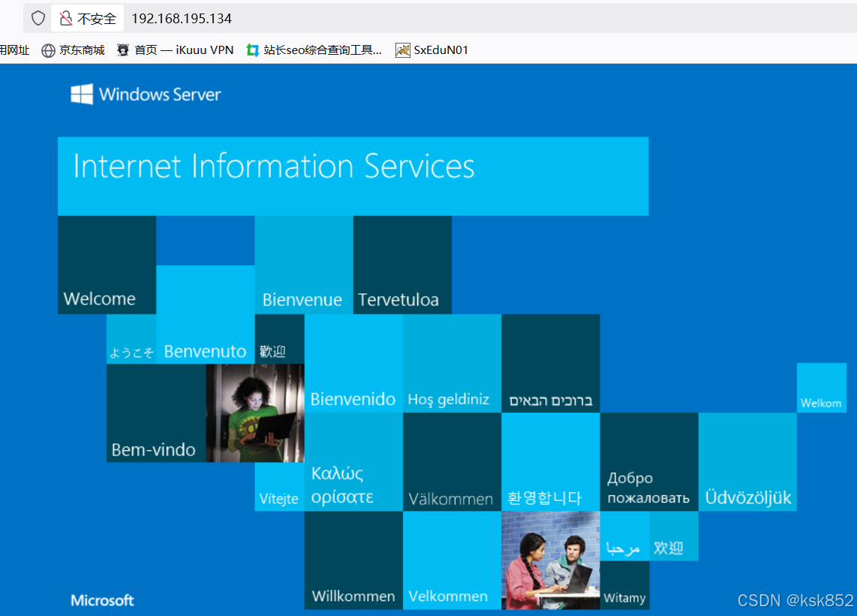
Task: Click the insecure connection padlock icon
Action: [x=65, y=19]
